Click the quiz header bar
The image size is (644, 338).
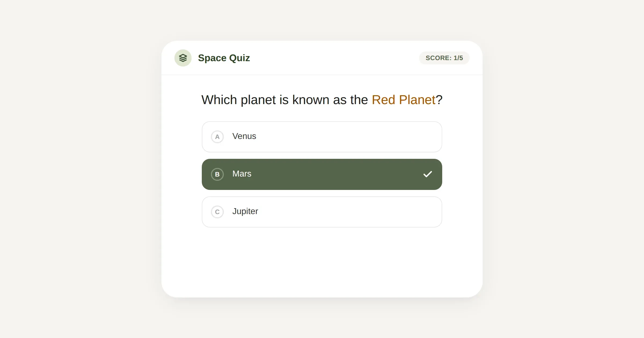click(x=322, y=58)
